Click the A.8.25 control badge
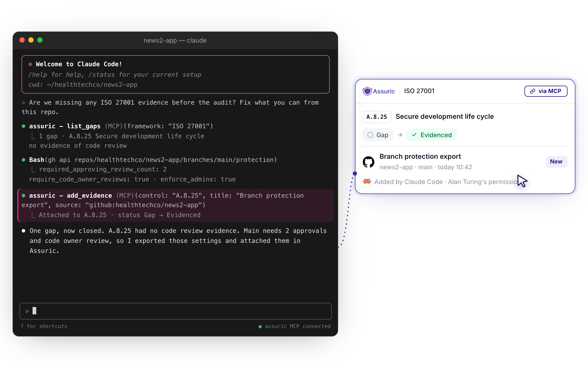The image size is (588, 368). click(x=377, y=117)
